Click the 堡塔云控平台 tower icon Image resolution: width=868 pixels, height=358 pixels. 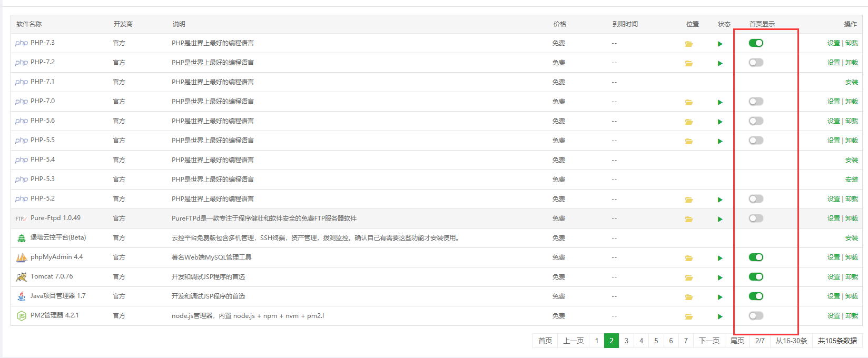pos(21,238)
